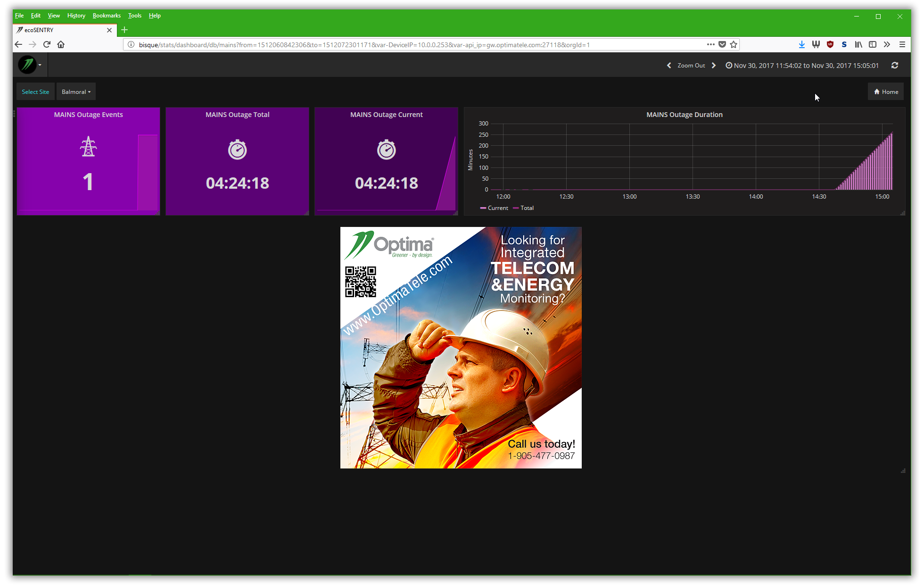
Task: Open the Library bookshelf icon
Action: pyautogui.click(x=858, y=44)
